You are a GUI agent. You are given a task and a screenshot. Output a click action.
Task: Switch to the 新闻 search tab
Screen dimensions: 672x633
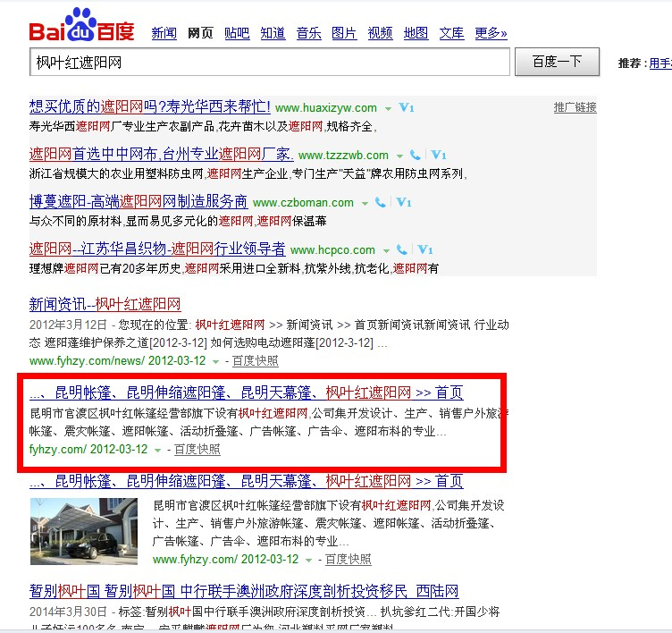(164, 33)
